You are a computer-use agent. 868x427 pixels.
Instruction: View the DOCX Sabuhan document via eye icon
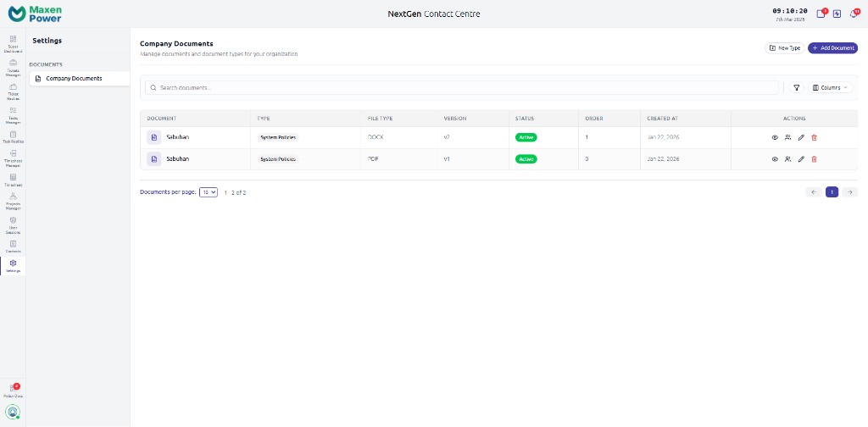click(x=775, y=137)
